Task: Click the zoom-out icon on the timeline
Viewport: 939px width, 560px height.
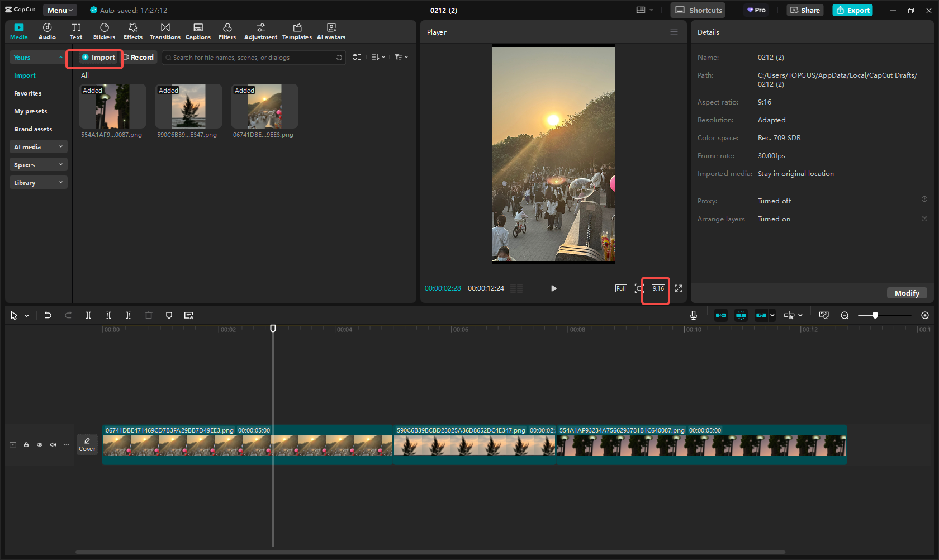Action: pyautogui.click(x=845, y=315)
